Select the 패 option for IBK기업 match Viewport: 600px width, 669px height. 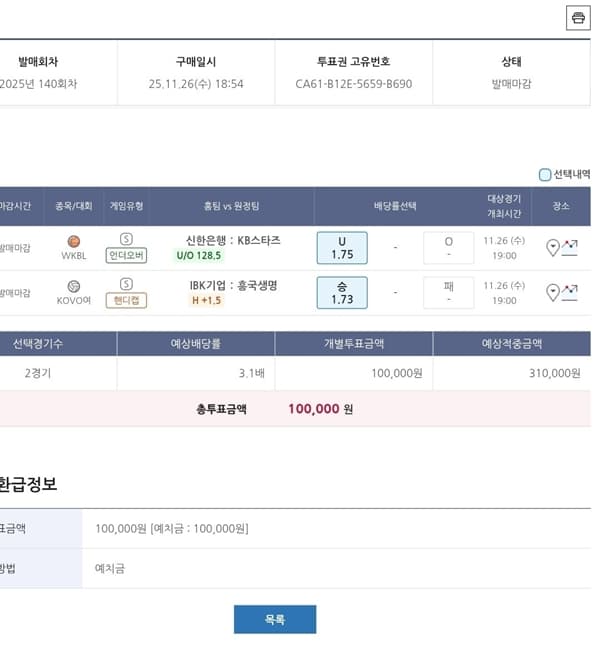(x=448, y=293)
